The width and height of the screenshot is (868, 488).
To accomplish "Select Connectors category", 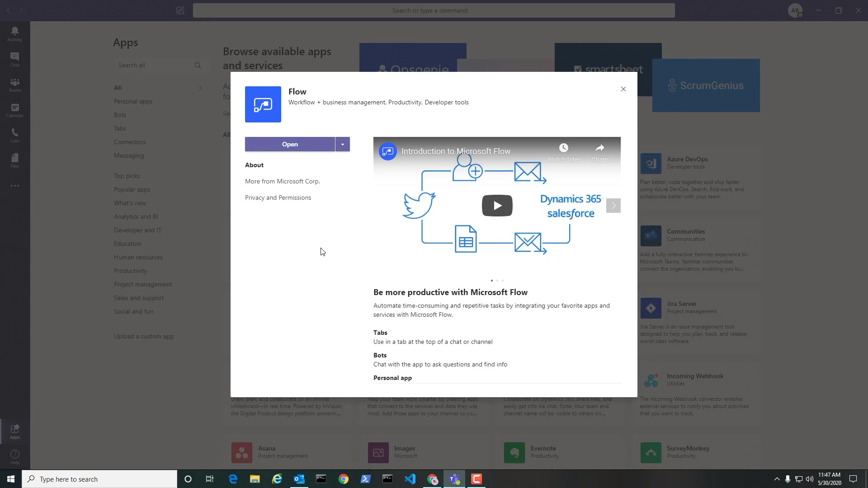I will tap(130, 142).
